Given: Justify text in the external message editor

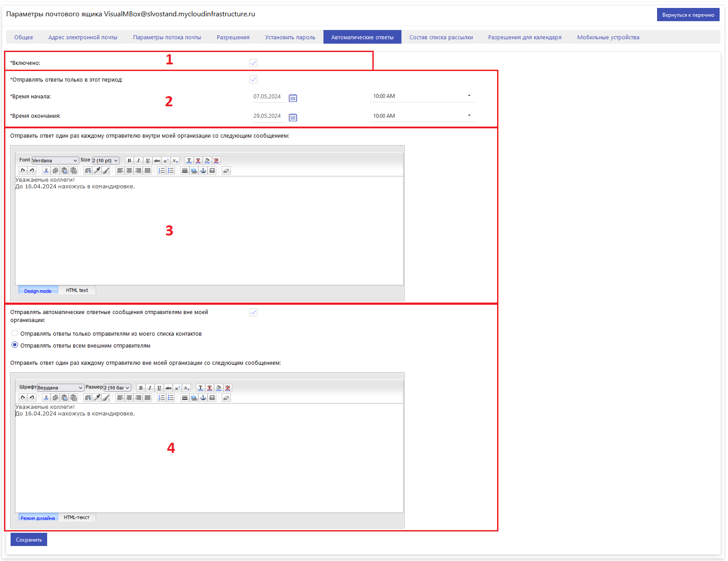Looking at the screenshot, I should [x=148, y=398].
